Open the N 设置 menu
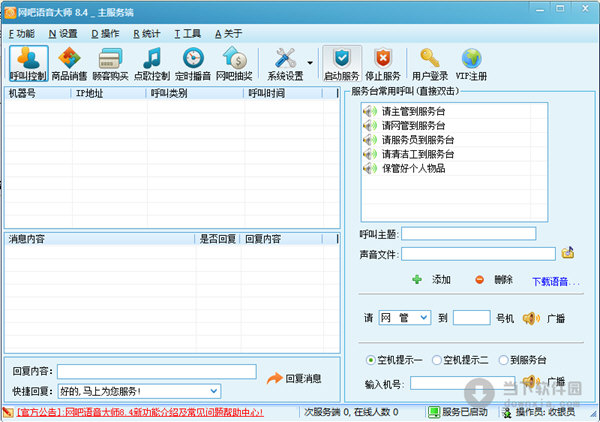This screenshot has height=422, width=600. coord(63,34)
